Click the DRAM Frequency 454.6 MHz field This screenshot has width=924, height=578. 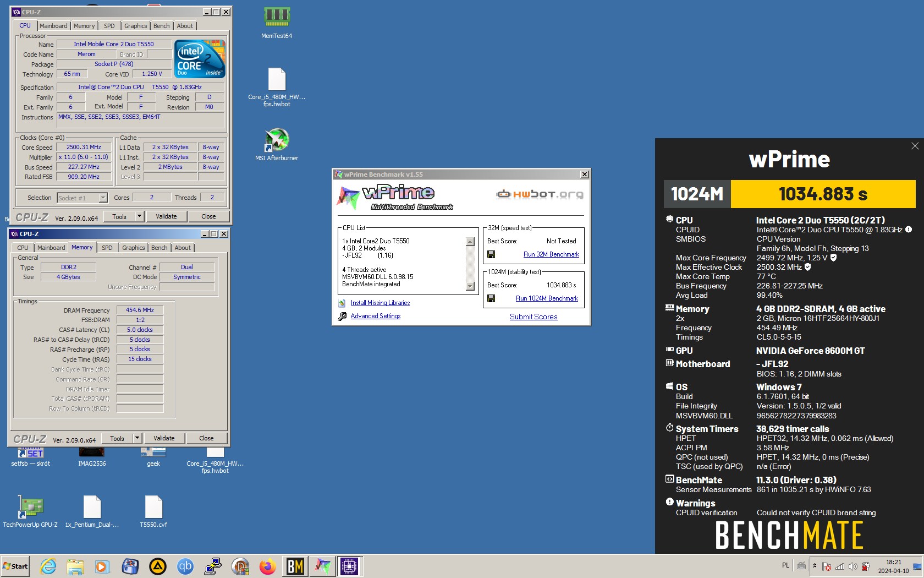point(140,310)
